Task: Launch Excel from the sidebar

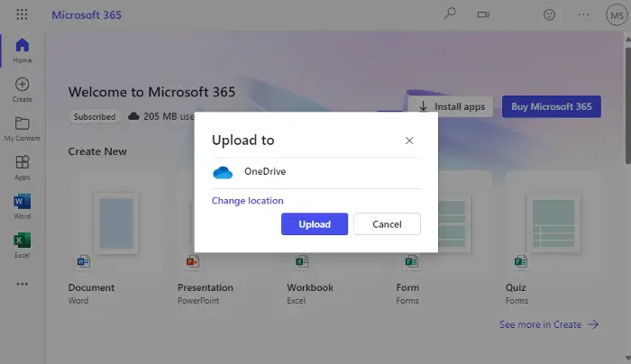Action: click(23, 246)
